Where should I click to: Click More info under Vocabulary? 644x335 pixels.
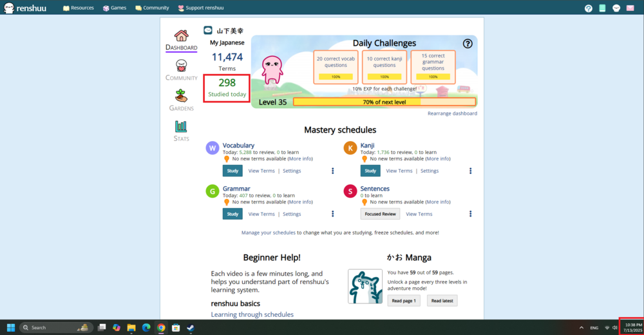point(300,158)
